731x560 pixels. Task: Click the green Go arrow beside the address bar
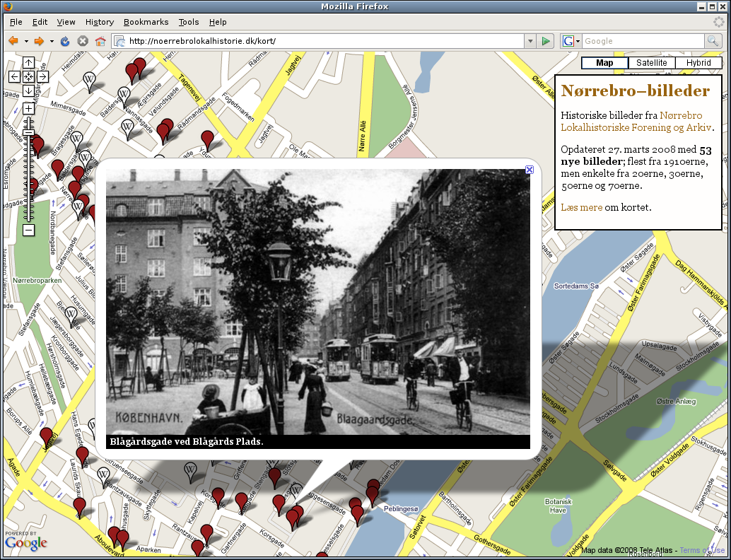tap(546, 41)
